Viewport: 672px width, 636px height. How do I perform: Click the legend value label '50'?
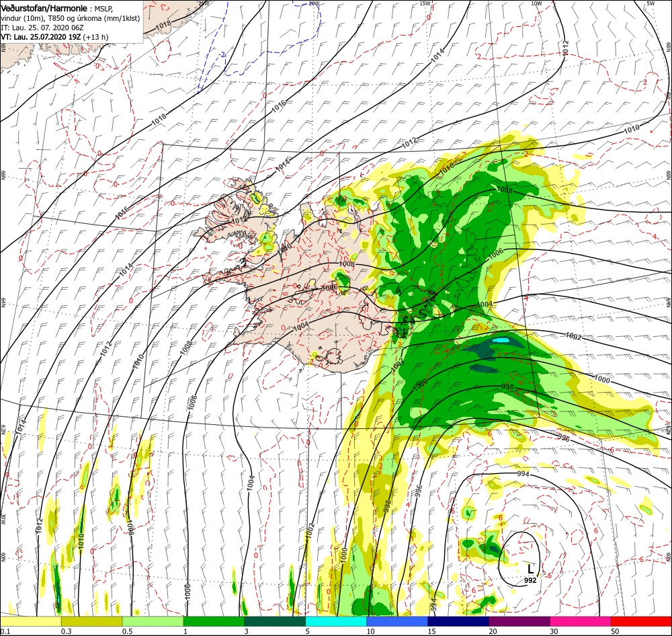click(615, 631)
